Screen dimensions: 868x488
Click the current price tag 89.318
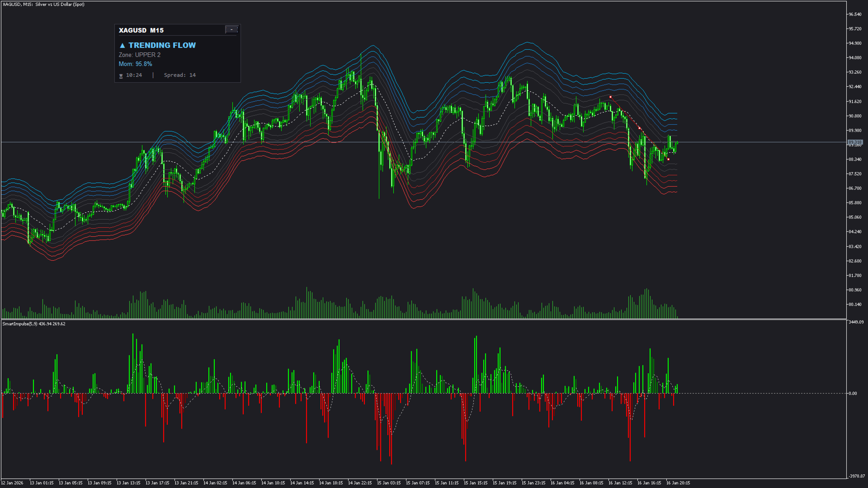pyautogui.click(x=855, y=142)
